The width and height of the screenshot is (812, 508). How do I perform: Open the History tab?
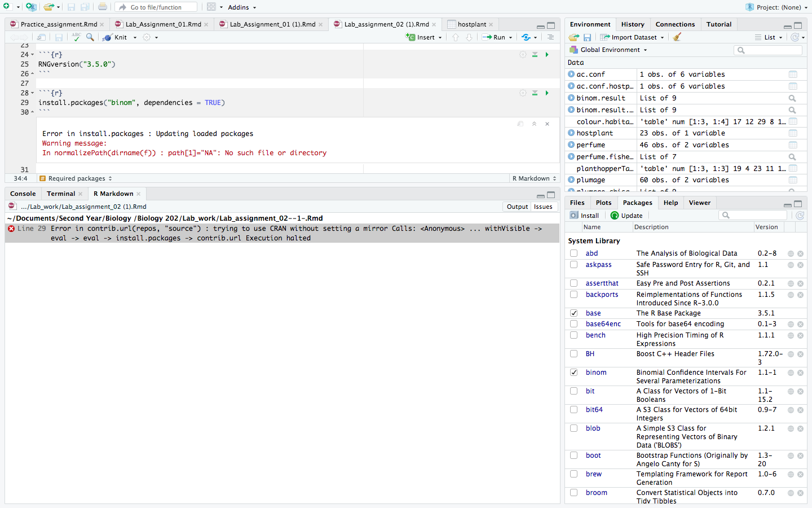coord(633,24)
